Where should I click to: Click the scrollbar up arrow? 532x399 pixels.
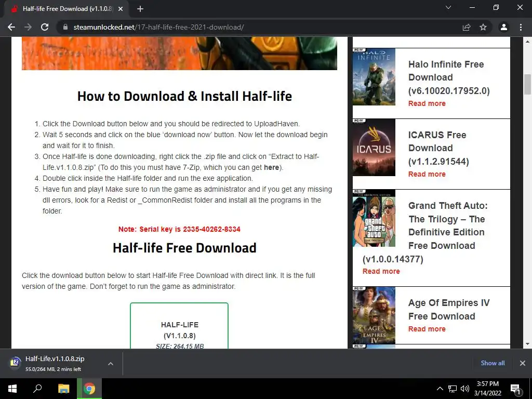(x=527, y=42)
